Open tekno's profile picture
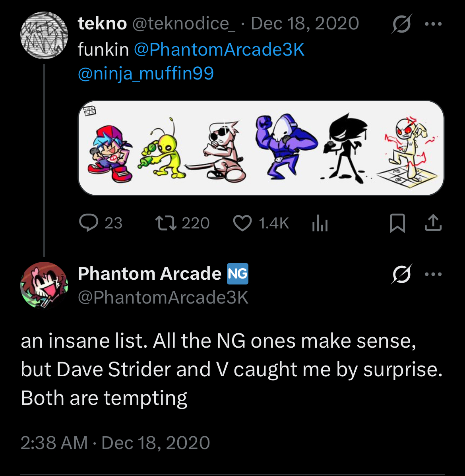 (x=44, y=35)
